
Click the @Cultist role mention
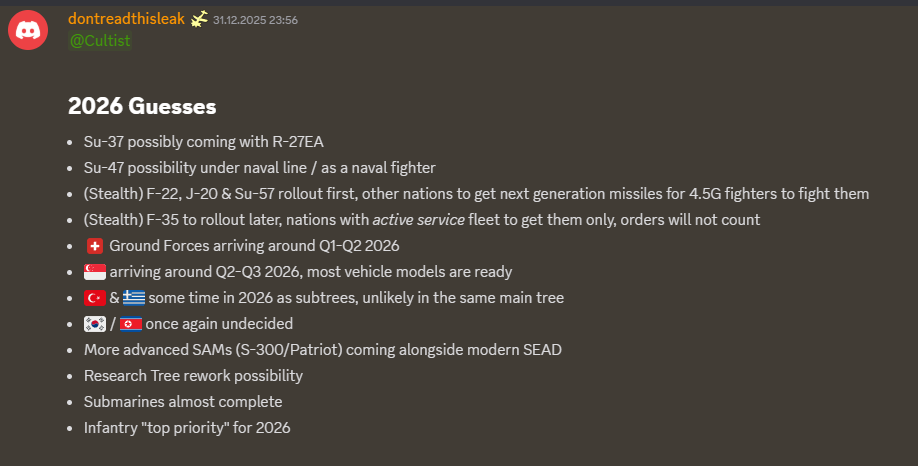point(100,40)
